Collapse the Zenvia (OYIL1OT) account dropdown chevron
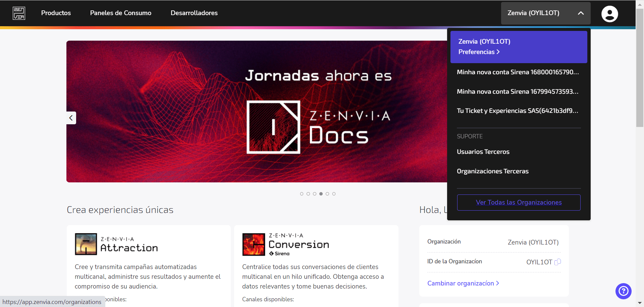 point(581,13)
